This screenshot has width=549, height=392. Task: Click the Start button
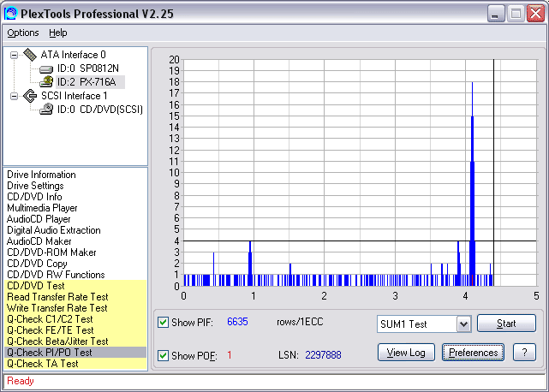click(x=506, y=323)
